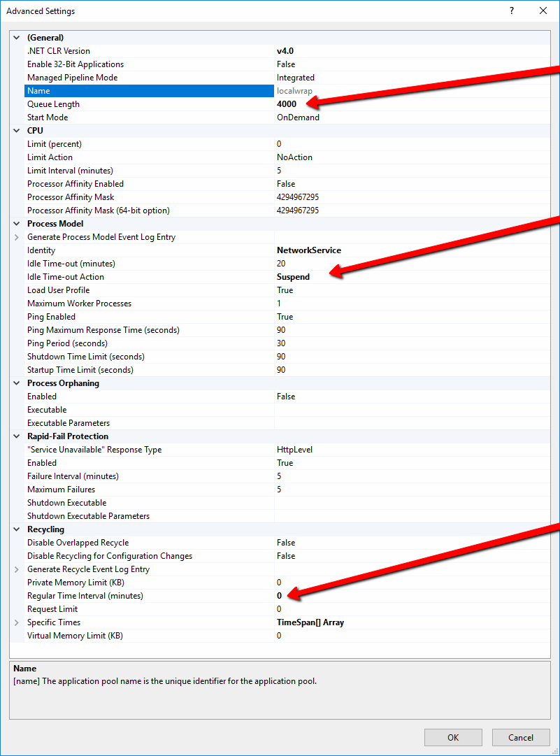Click the OK button

453,737
